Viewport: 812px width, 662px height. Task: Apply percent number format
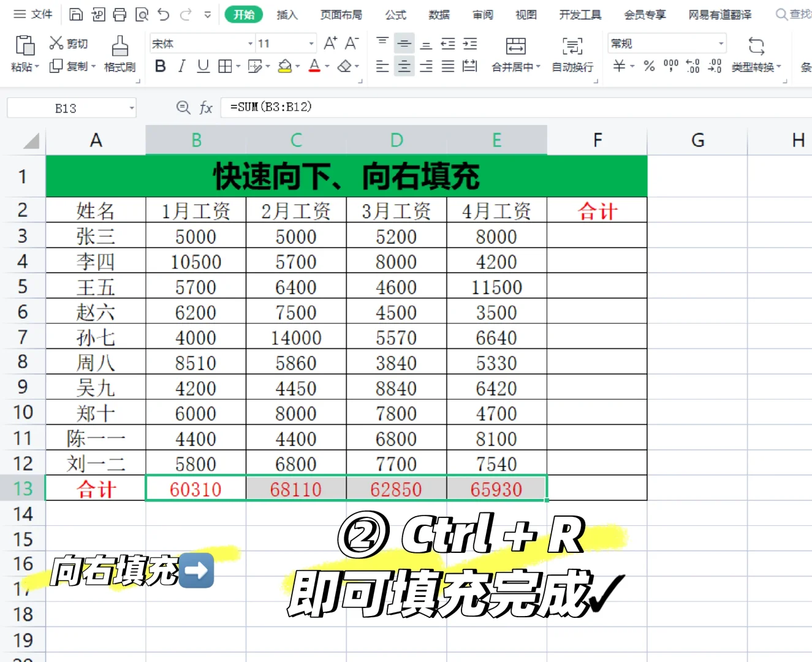click(x=648, y=67)
